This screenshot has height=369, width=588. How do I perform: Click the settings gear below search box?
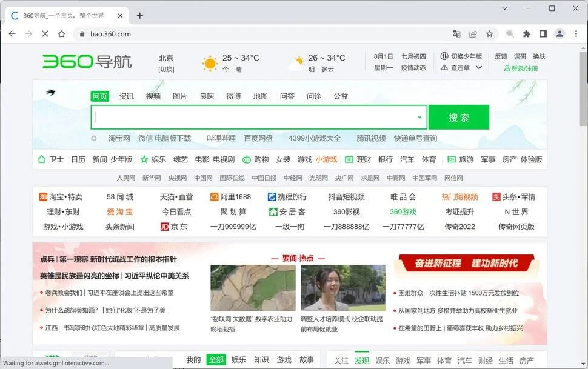pos(94,138)
